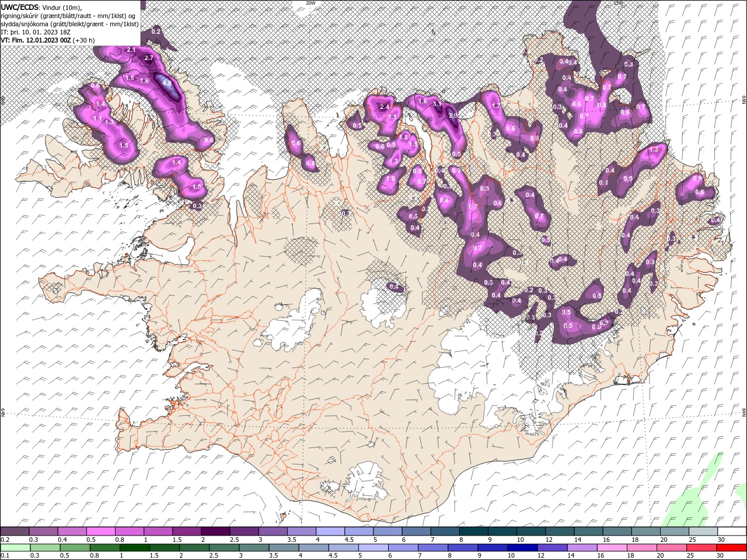Viewport: 747px width, 560px height.
Task: Click the 4.9 snowfall value on the map
Action: click(x=167, y=83)
